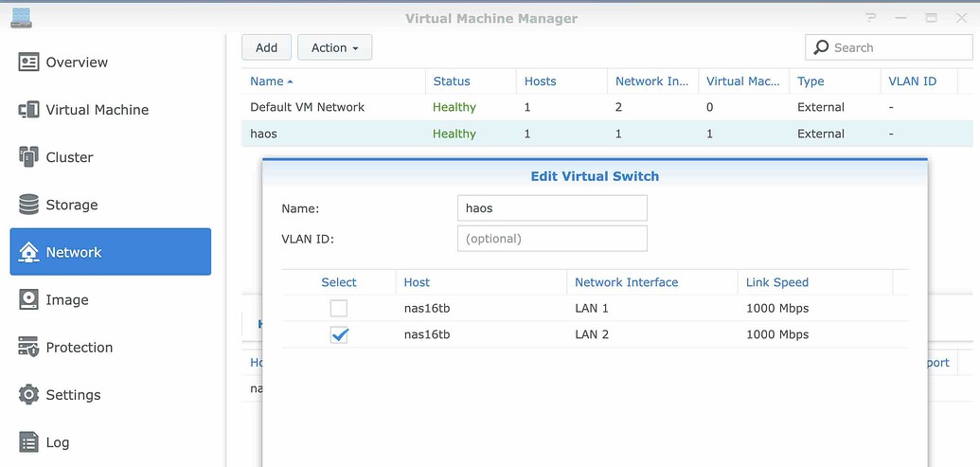The image size is (980, 467).
Task: Click Healthy status of Default VM Network
Action: click(x=454, y=107)
